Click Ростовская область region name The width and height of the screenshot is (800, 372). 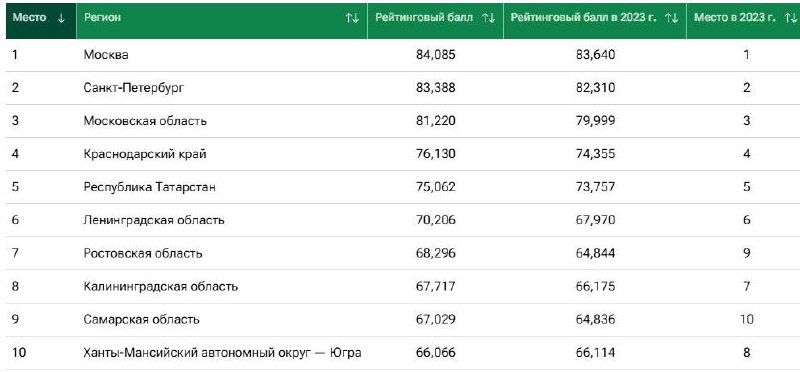pyautogui.click(x=143, y=253)
